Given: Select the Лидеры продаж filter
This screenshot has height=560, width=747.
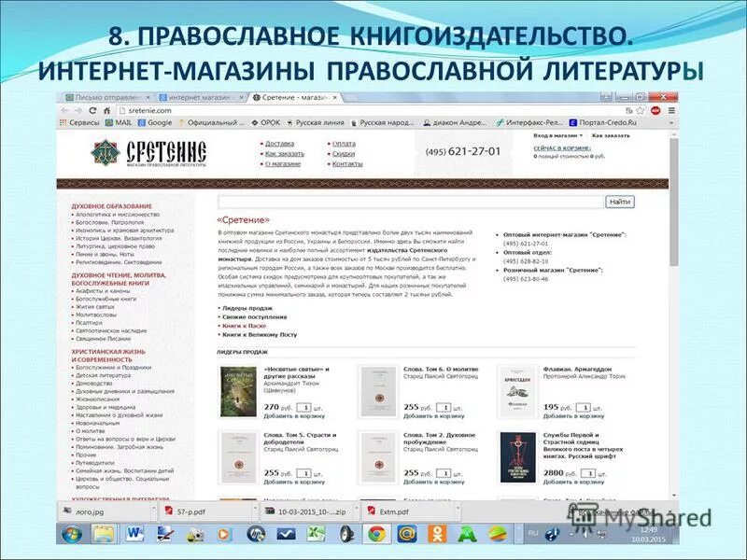Looking at the screenshot, I should click(x=246, y=307).
